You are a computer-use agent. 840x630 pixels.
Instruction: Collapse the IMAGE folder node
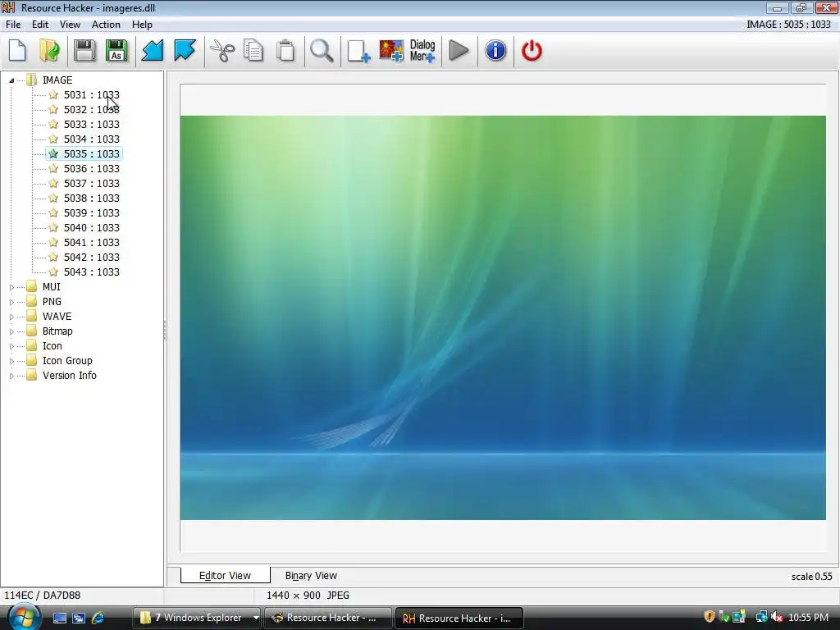[11, 80]
